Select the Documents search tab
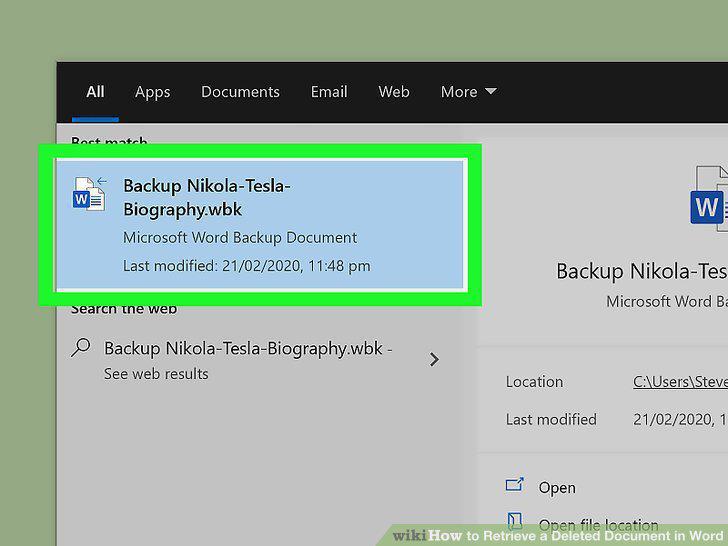Image resolution: width=728 pixels, height=546 pixels. 240,91
